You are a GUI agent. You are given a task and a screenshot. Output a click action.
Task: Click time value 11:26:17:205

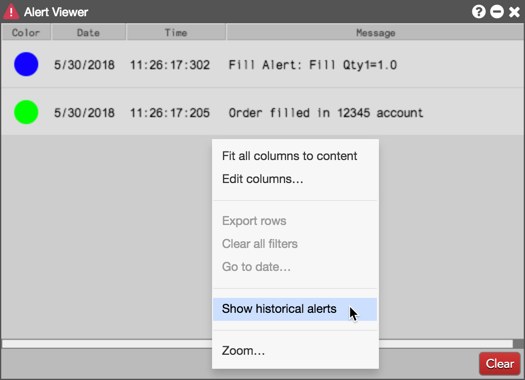point(170,113)
